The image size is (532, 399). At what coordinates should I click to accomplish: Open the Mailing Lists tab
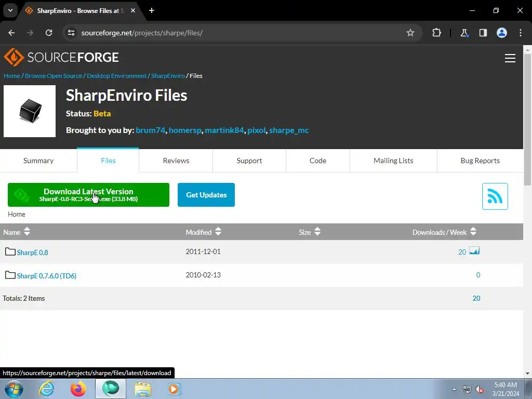pyautogui.click(x=393, y=161)
